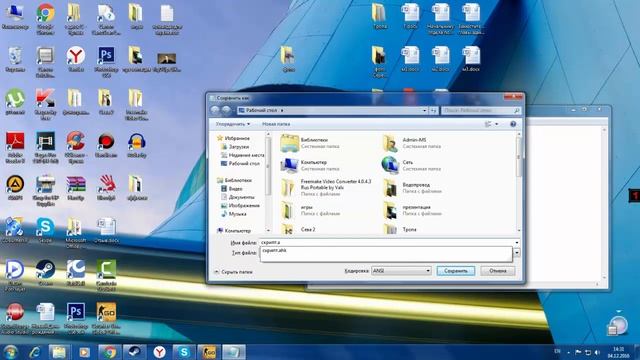Select the Kaspersky desktop shortcut
640x360 pixels.
click(45, 104)
